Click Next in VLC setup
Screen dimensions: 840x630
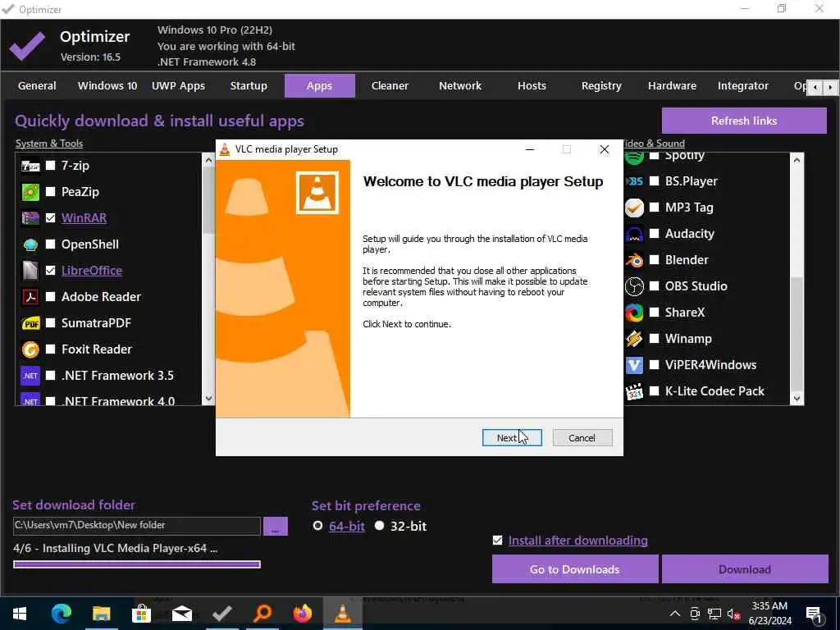(x=512, y=438)
